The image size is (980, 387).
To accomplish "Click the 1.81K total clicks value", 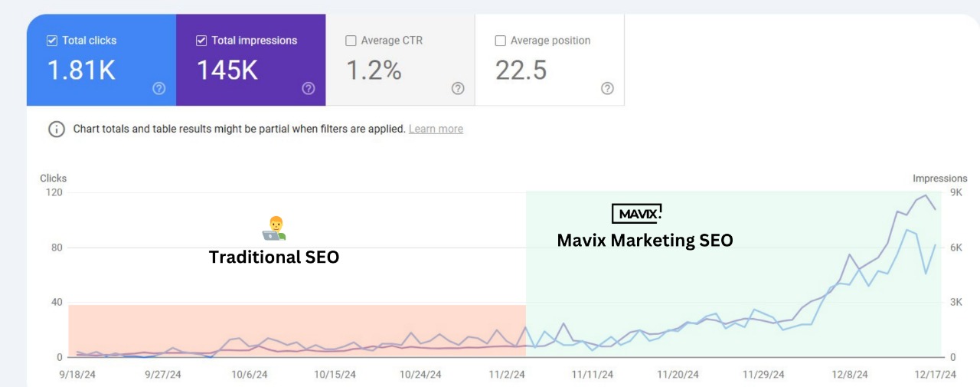I will pos(81,71).
